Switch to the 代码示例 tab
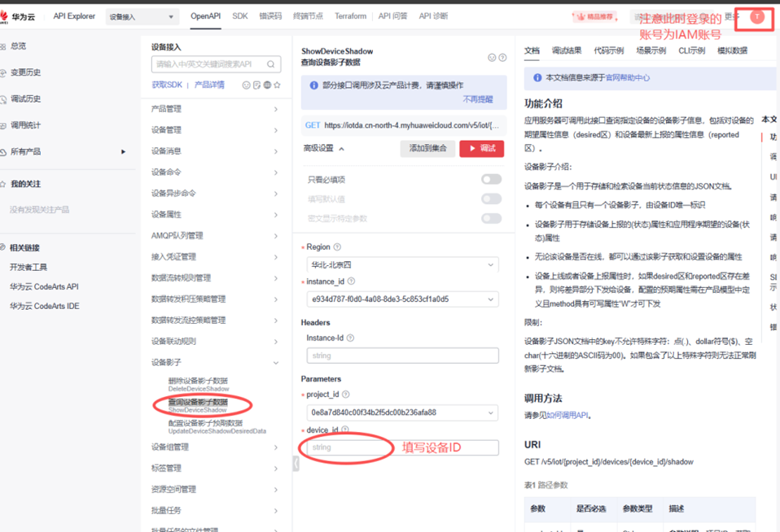The width and height of the screenshot is (780, 532). click(x=609, y=50)
